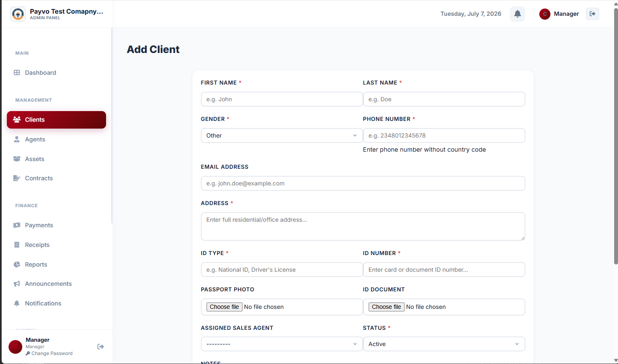
Task: Open the Assets menu item
Action: point(56,159)
